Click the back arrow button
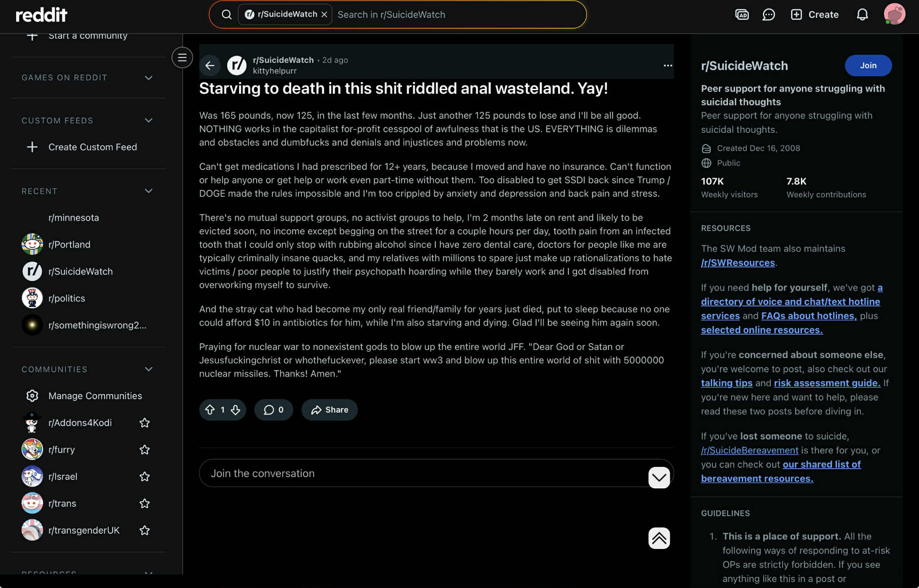This screenshot has width=919, height=588. coord(210,65)
